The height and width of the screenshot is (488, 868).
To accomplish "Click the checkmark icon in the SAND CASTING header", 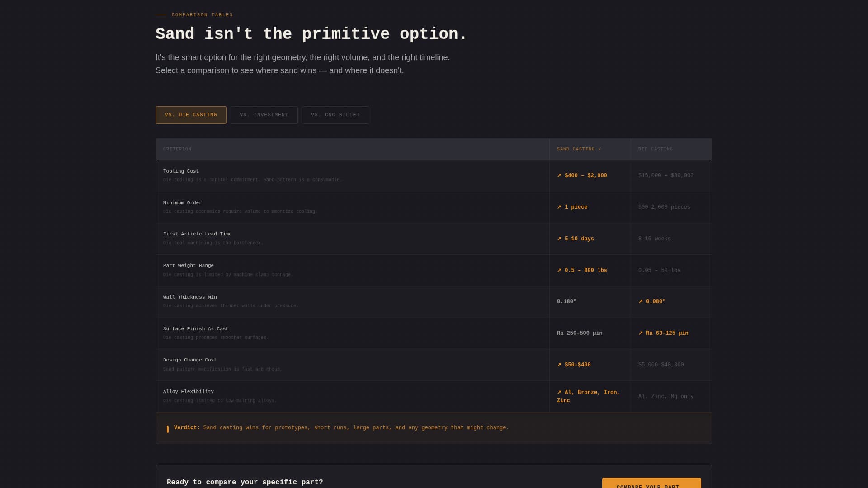I will [x=600, y=149].
